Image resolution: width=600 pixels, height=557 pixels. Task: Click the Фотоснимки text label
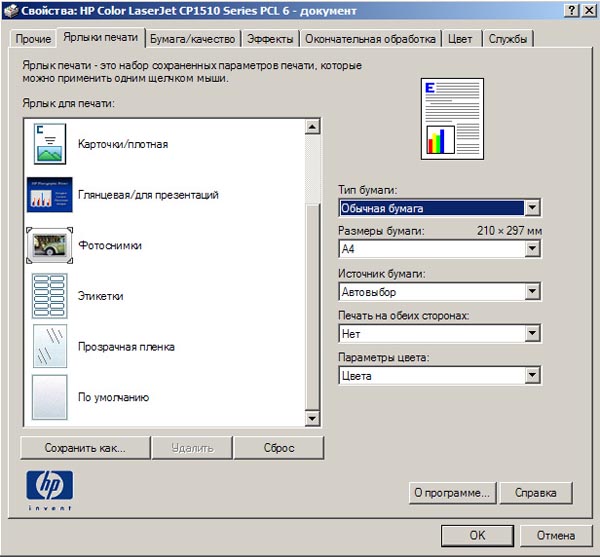pyautogui.click(x=110, y=245)
